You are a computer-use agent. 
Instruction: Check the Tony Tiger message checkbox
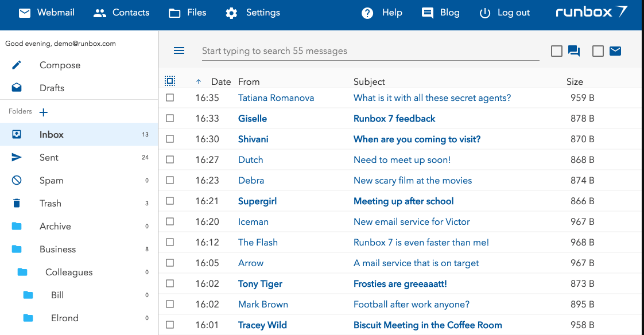tap(170, 284)
